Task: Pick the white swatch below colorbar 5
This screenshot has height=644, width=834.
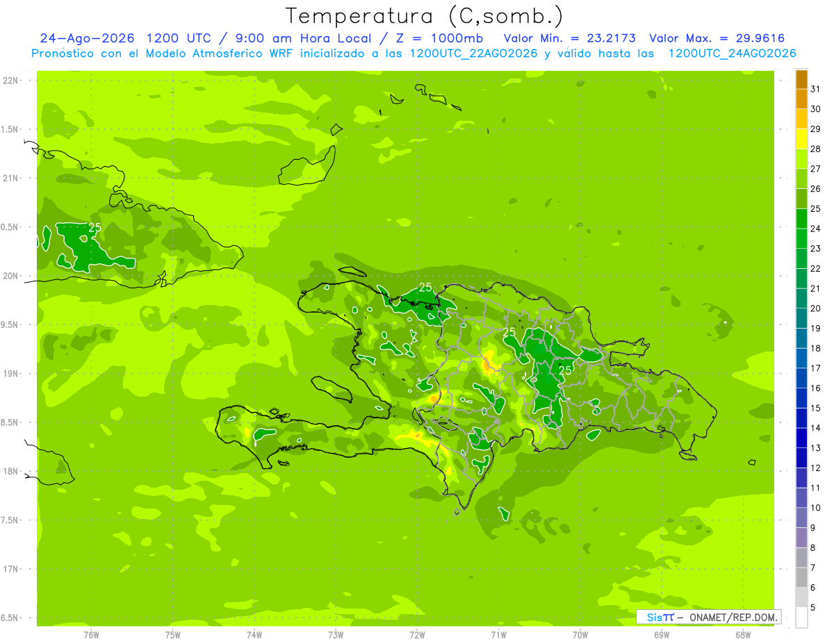Action: click(801, 618)
